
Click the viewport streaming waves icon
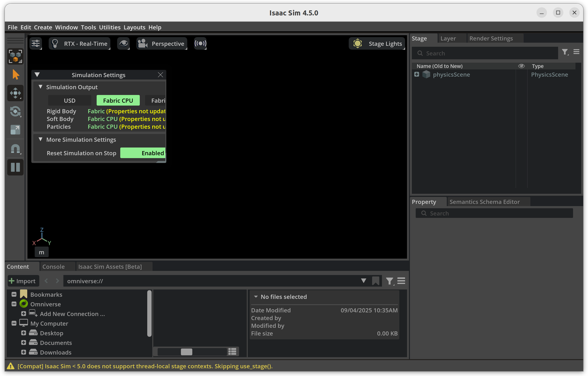pyautogui.click(x=200, y=44)
